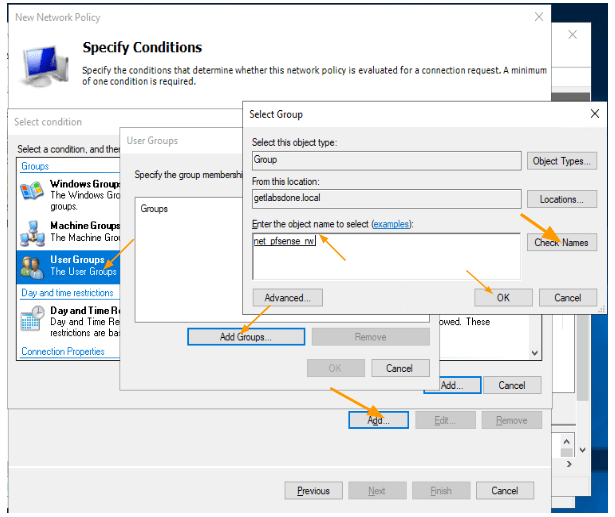Click the User Groups condition icon

tap(33, 268)
